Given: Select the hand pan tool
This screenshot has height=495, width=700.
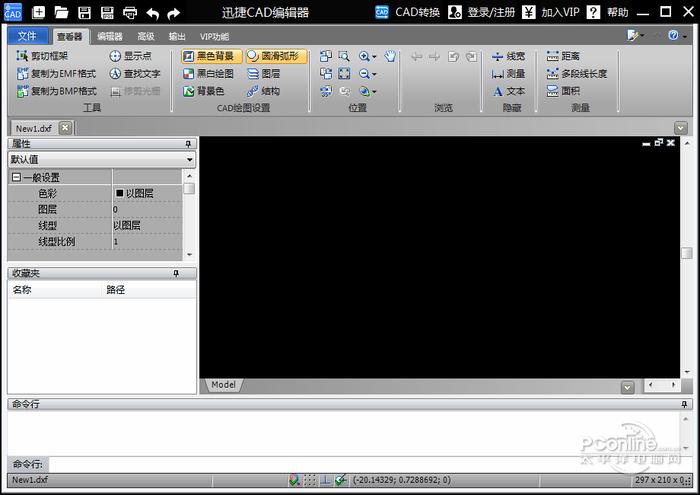Looking at the screenshot, I should (x=390, y=57).
